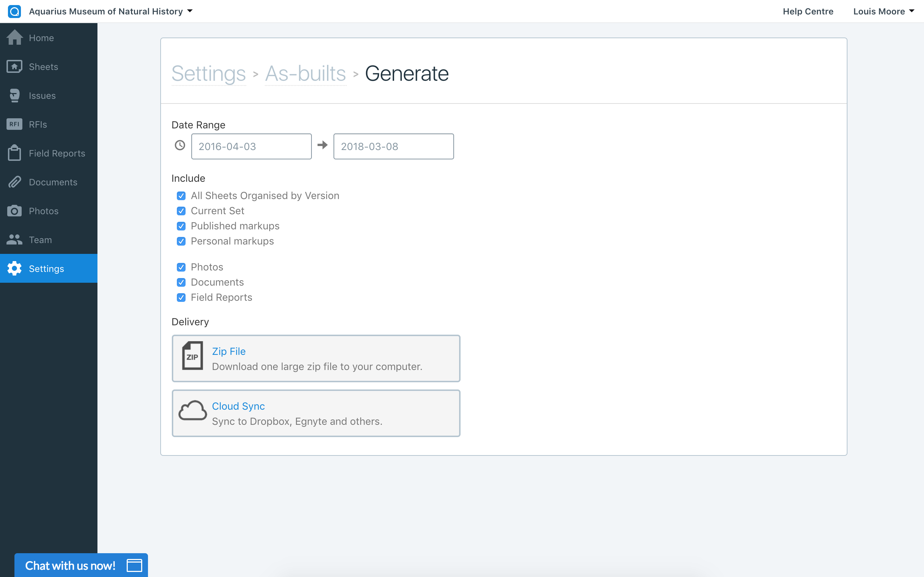Toggle the Published markups checkbox
924x577 pixels.
(181, 226)
